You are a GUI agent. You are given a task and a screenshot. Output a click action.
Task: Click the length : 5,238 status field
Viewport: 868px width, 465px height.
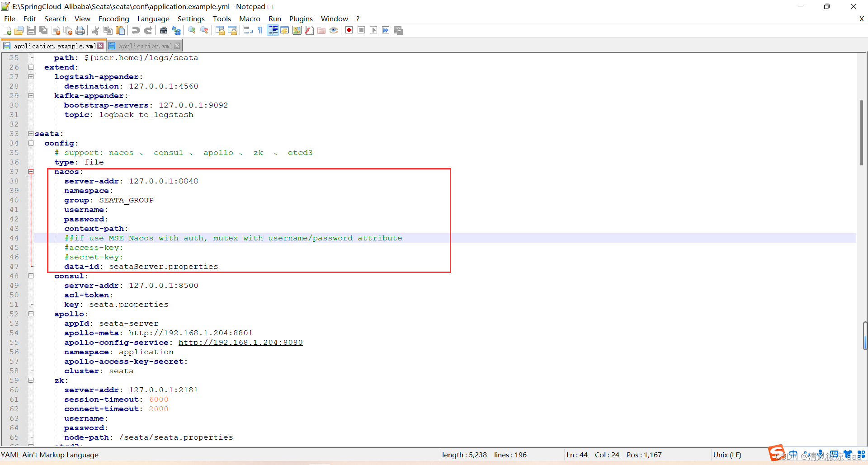pos(464,455)
